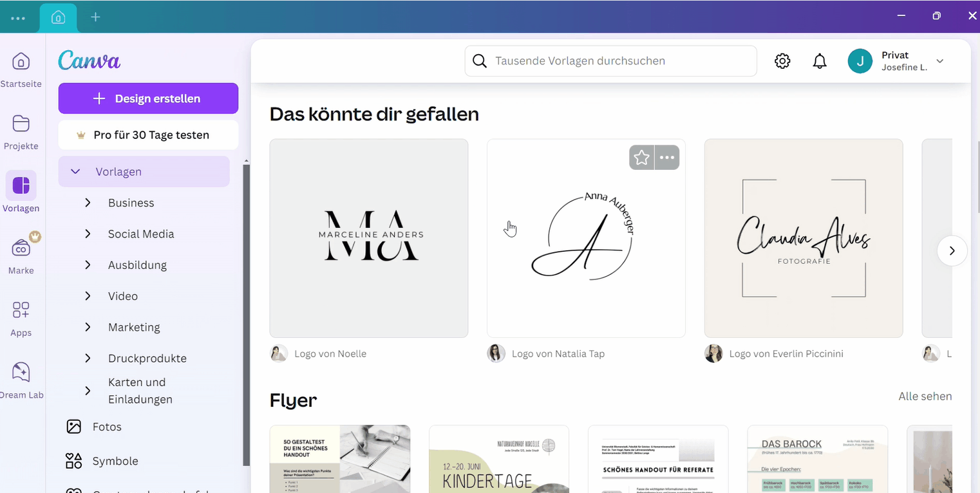Click the Startseite home icon
The width and height of the screenshot is (980, 493).
[21, 62]
